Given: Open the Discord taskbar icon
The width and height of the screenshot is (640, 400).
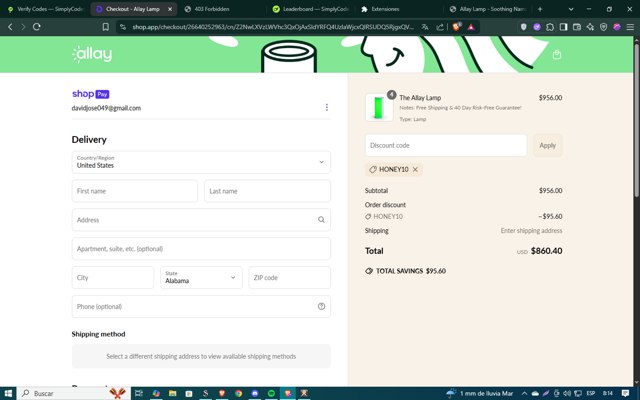Looking at the screenshot, I should tap(255, 393).
